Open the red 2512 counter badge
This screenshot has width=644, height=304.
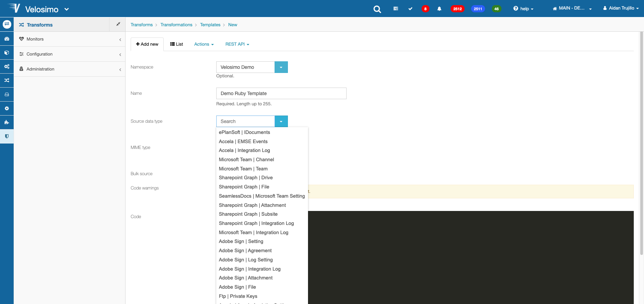[457, 9]
